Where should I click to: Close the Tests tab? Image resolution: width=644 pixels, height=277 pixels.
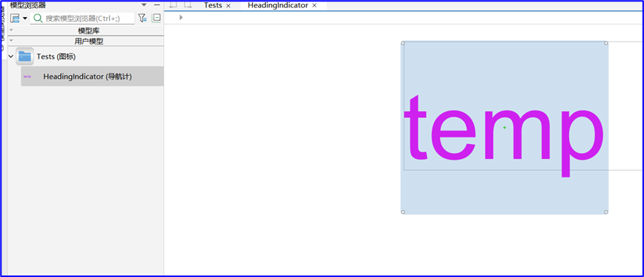click(229, 6)
